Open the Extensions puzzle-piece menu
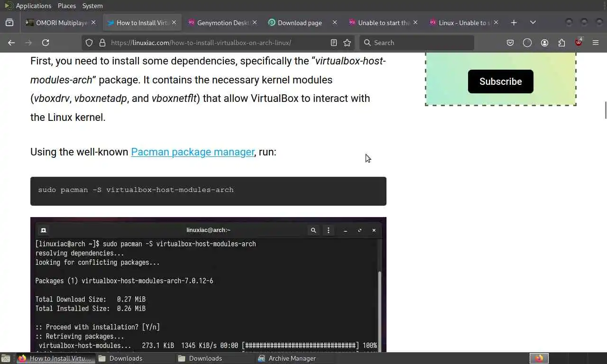 (561, 43)
